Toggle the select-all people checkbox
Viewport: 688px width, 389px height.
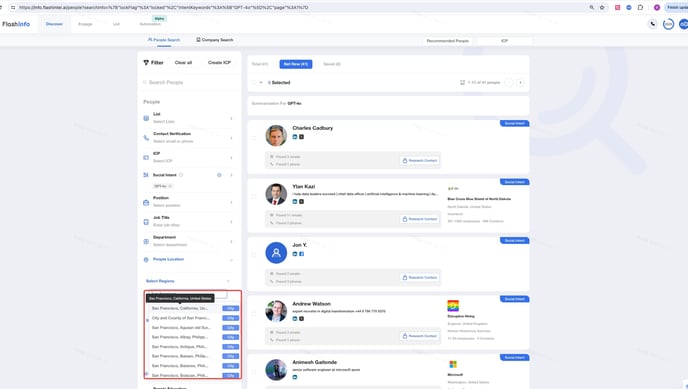pyautogui.click(x=254, y=82)
